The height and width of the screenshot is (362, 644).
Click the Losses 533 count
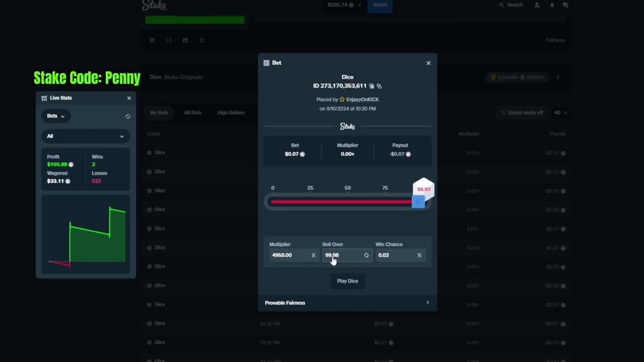pos(96,181)
